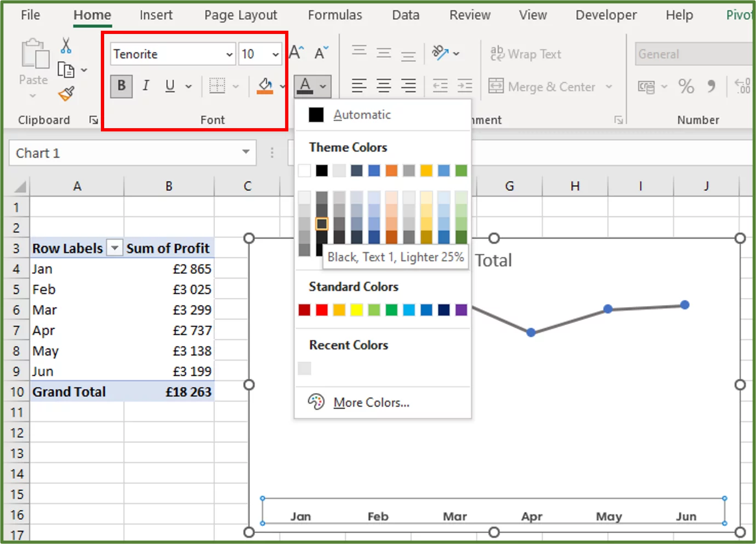756x544 pixels.
Task: Expand the Borders dropdown arrow
Action: click(236, 86)
